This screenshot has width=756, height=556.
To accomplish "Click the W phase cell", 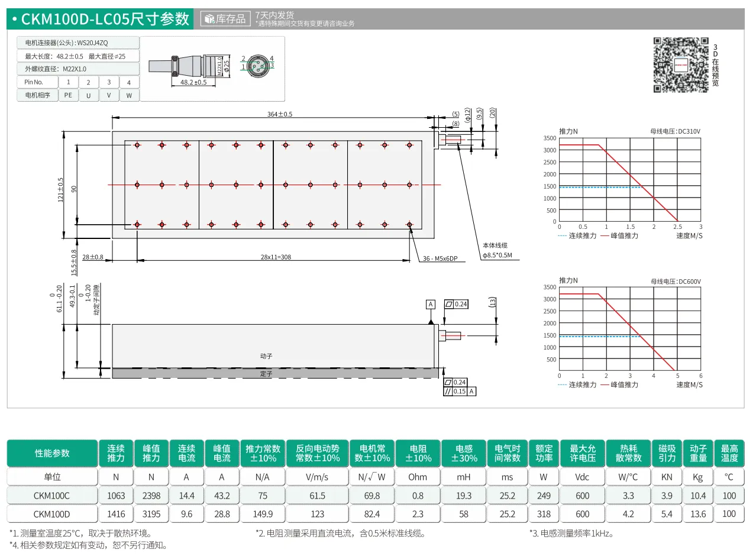I will [x=129, y=95].
